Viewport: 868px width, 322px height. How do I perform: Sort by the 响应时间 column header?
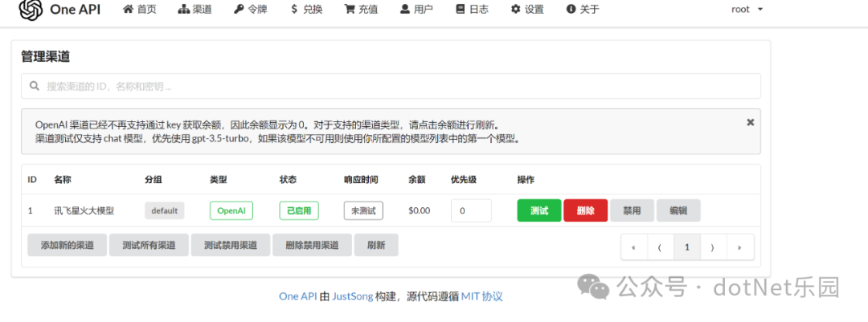[x=361, y=180]
